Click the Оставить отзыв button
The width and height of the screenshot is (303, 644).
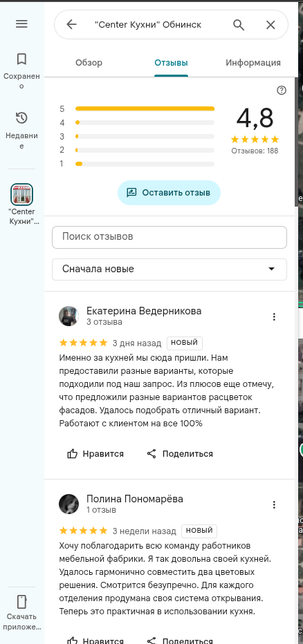click(169, 193)
